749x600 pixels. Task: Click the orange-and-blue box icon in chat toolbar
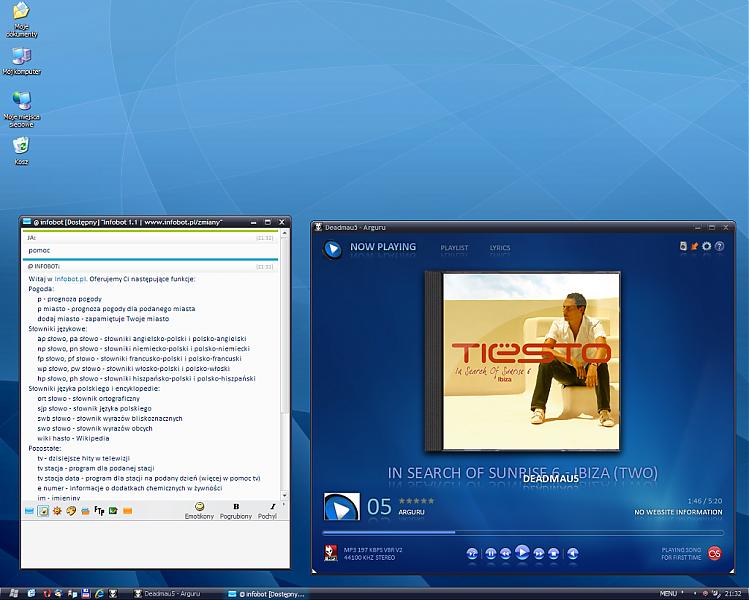click(85, 511)
